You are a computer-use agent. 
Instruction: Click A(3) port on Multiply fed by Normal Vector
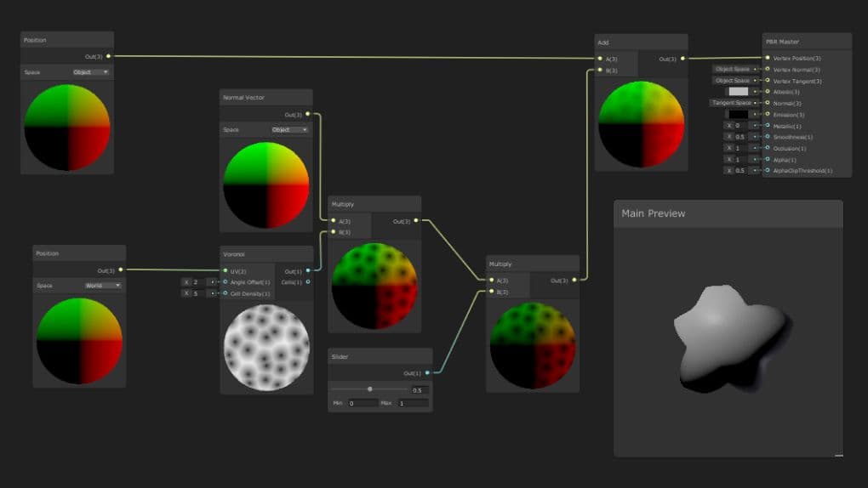[x=334, y=220]
